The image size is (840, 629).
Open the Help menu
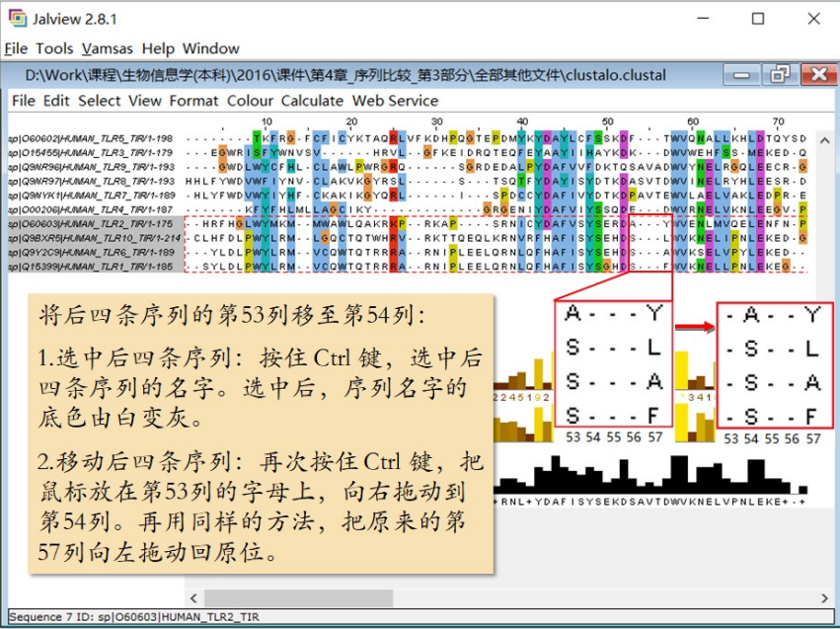(x=158, y=48)
